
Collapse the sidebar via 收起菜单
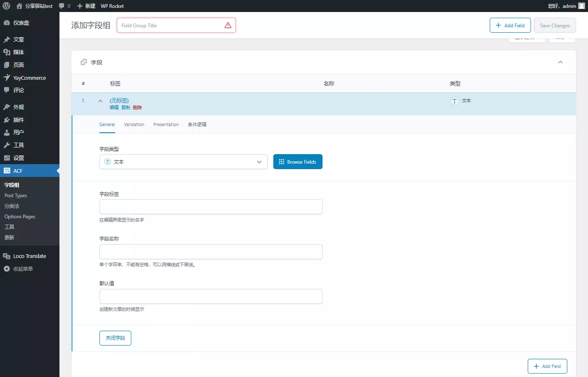[x=30, y=269]
